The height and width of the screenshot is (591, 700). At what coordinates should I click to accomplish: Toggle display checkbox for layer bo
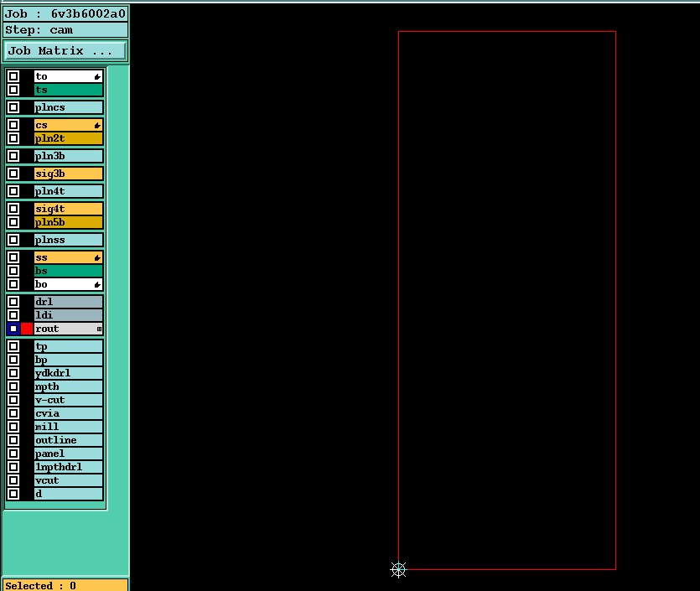coord(13,284)
